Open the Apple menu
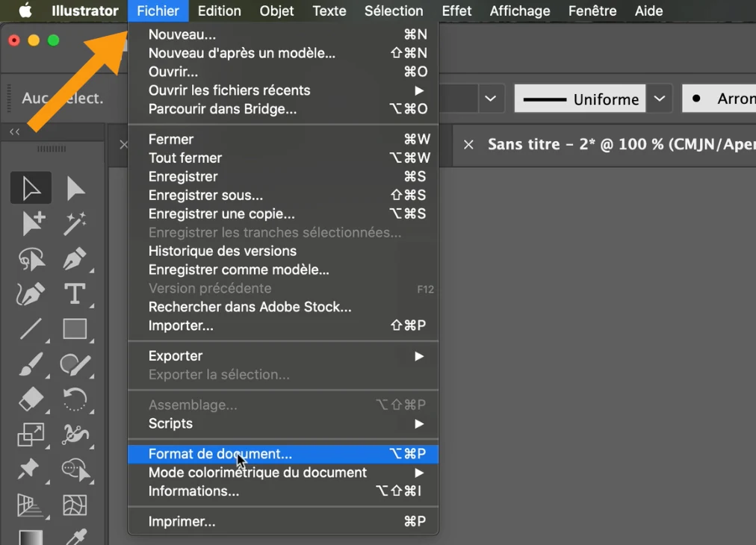The width and height of the screenshot is (756, 545). tap(25, 10)
